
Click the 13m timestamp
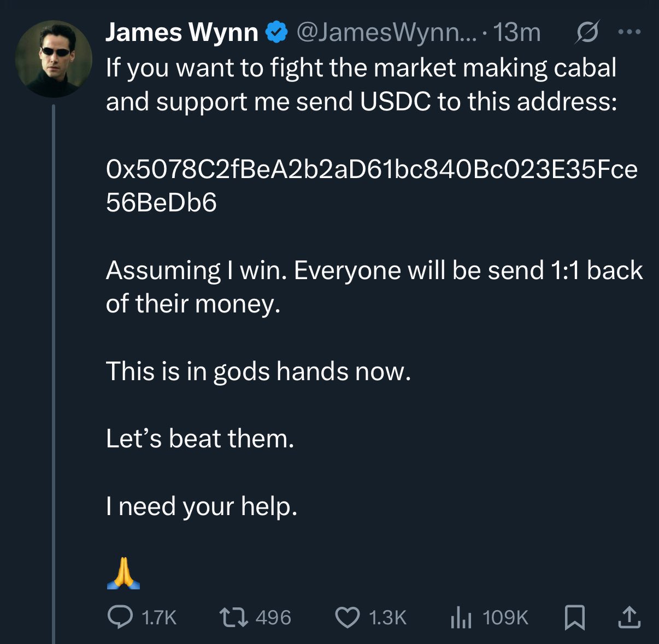coord(516,33)
